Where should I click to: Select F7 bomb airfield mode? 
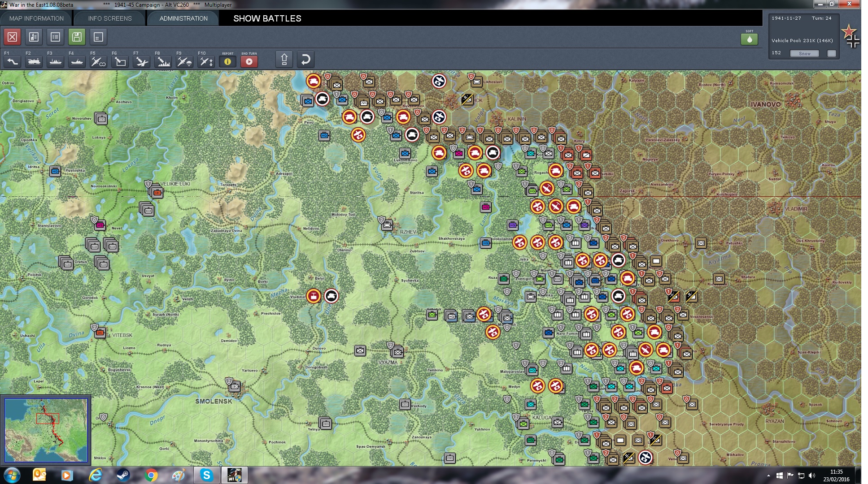coord(141,61)
